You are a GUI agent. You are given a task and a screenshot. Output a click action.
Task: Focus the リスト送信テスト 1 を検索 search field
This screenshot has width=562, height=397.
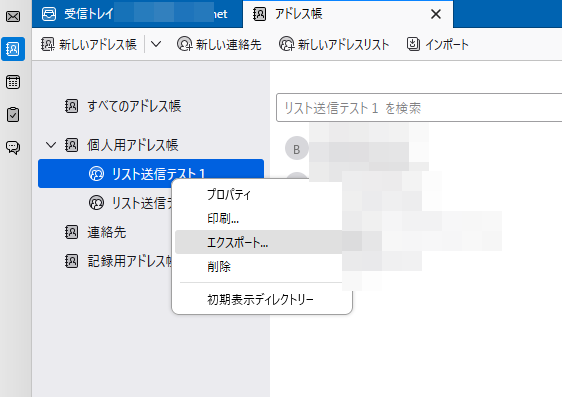point(419,108)
